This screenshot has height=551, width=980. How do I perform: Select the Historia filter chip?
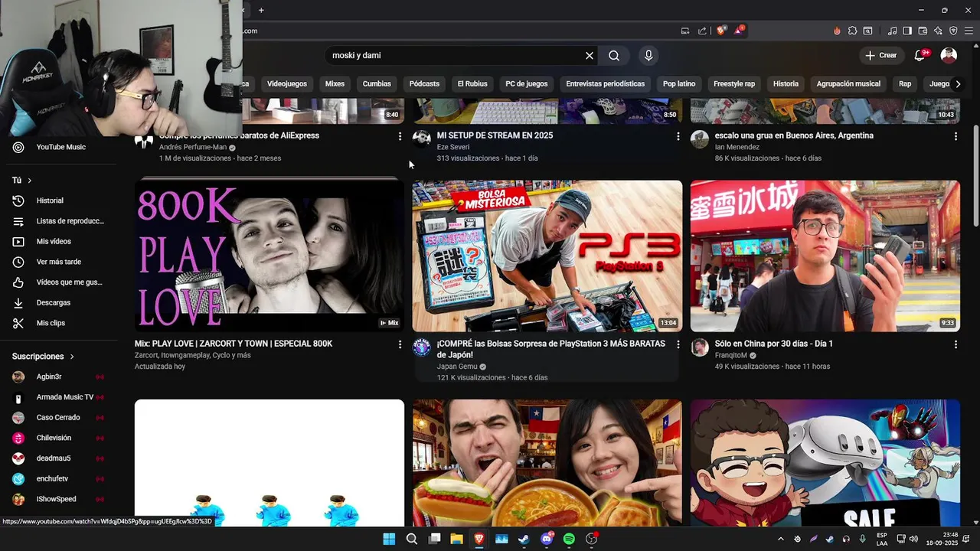786,83
